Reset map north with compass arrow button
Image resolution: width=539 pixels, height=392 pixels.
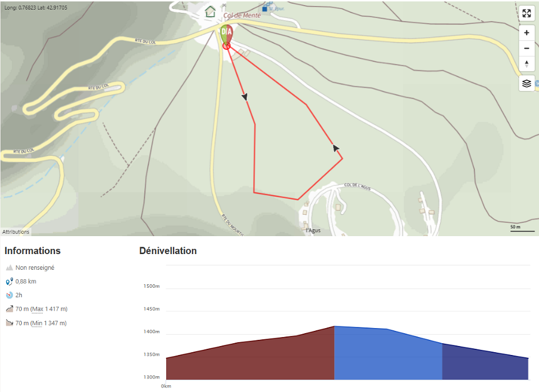coord(526,64)
